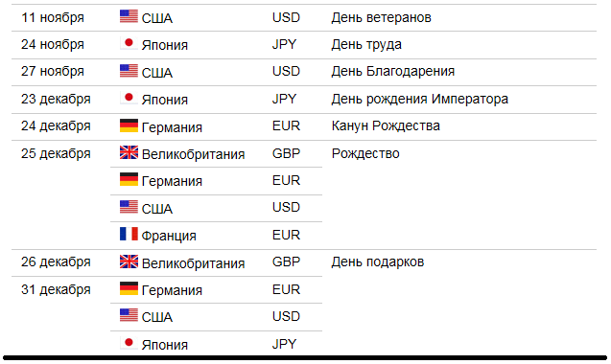Click the День Благодарения holiday name
This screenshot has width=611, height=364.
pyautogui.click(x=393, y=72)
